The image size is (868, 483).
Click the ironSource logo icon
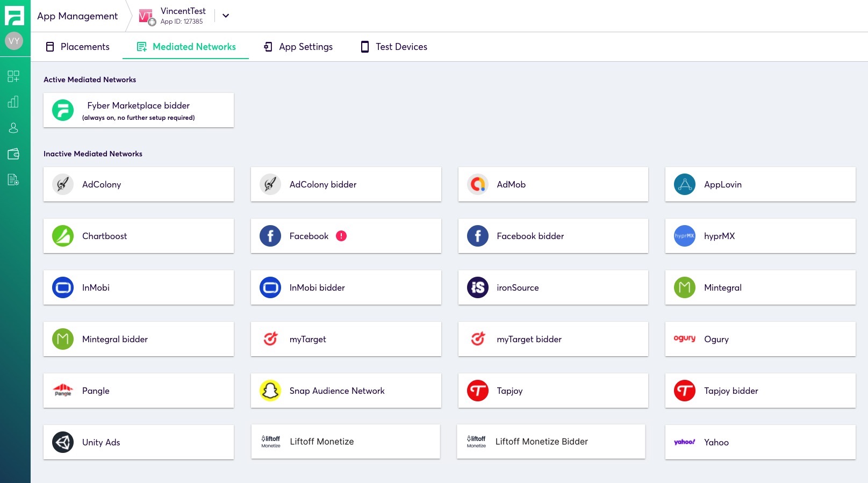point(478,287)
